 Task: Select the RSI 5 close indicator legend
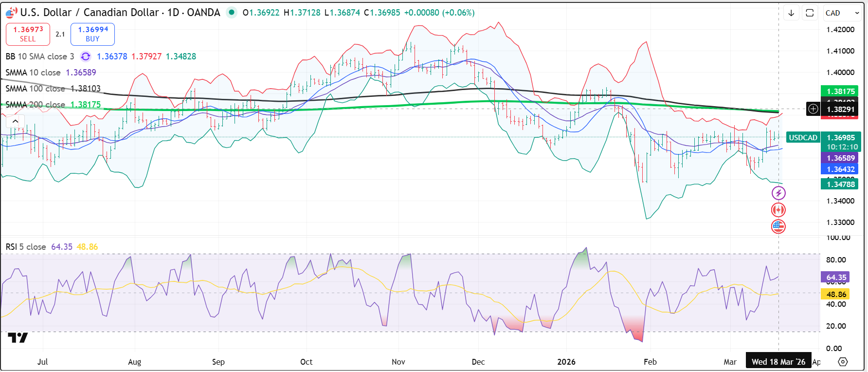click(x=26, y=247)
